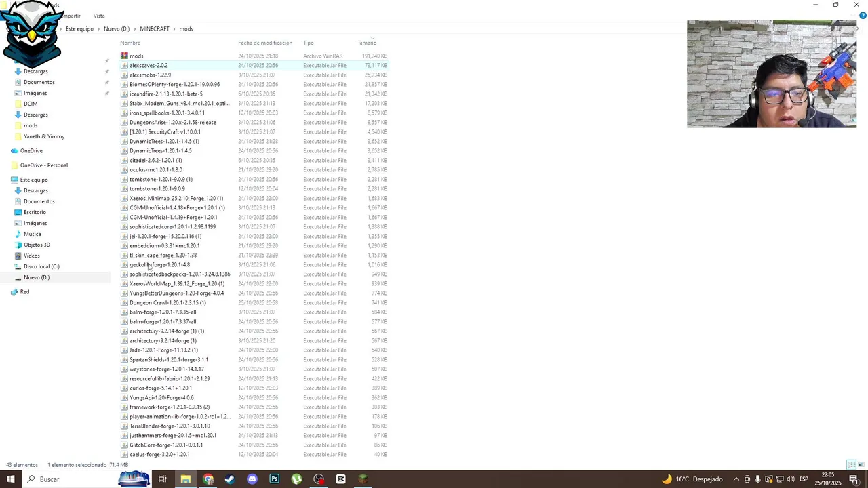868x488 pixels.
Task: Switch to large icons view toggle
Action: click(x=861, y=465)
